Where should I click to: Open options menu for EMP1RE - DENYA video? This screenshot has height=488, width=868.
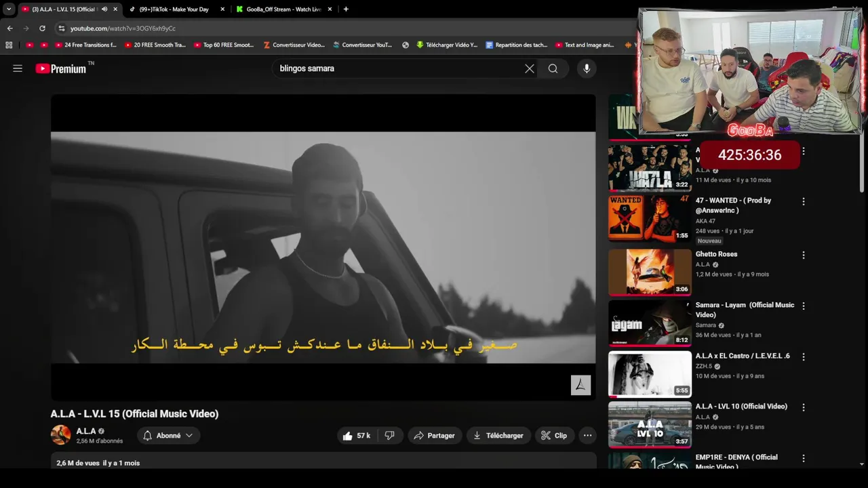point(804,458)
